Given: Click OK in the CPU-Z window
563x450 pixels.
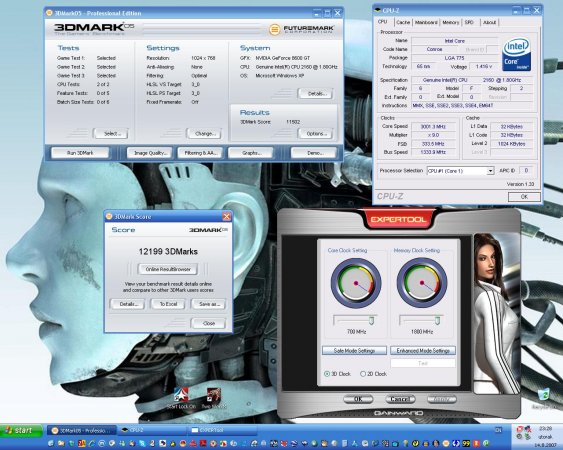Looking at the screenshot, I should click(x=524, y=196).
